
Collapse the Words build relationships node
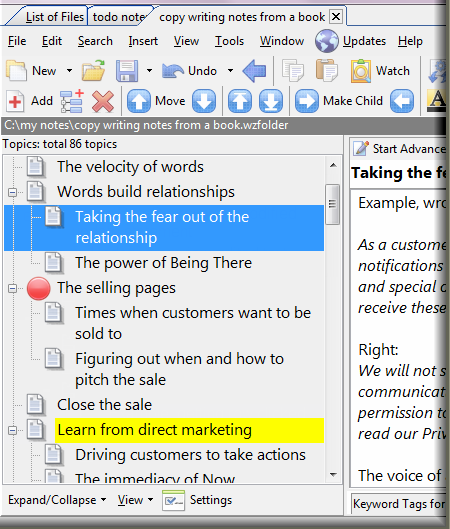pyautogui.click(x=12, y=192)
